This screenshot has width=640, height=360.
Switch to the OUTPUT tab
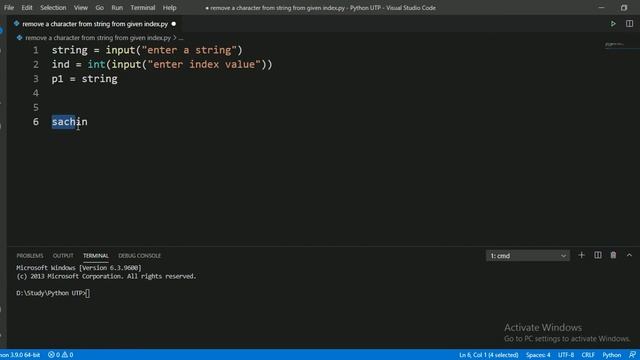pos(63,256)
